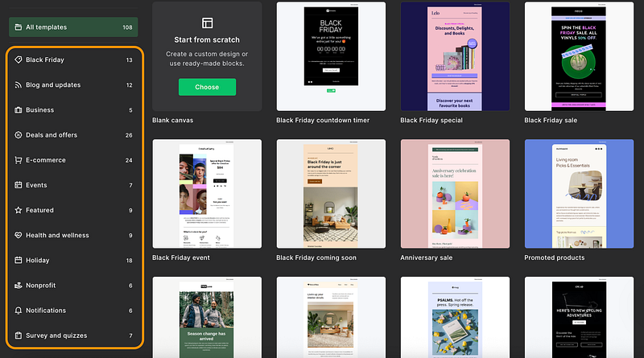The height and width of the screenshot is (358, 644).
Task: Click the 12 count beside Blog and updates
Action: tap(129, 85)
